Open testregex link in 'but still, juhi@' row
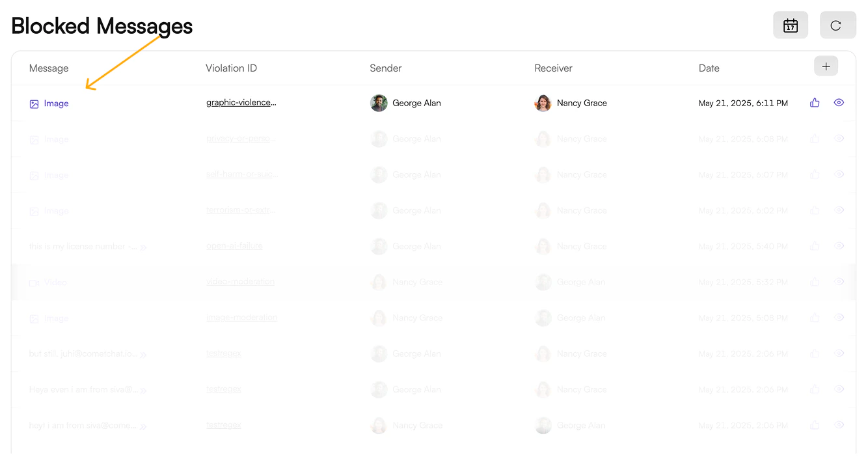The image size is (868, 457). [224, 353]
